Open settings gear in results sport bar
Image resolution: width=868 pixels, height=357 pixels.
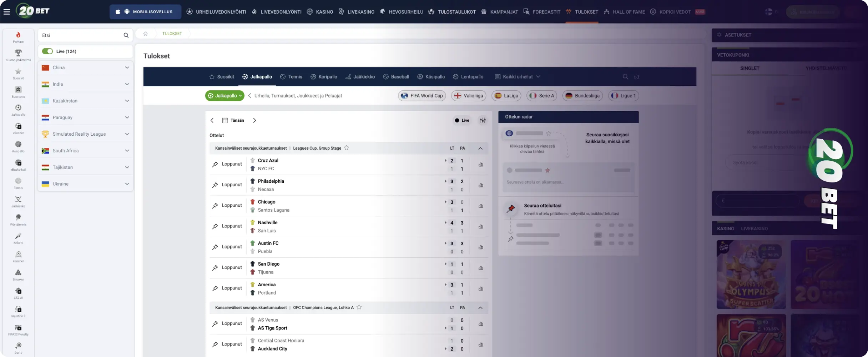tap(636, 77)
